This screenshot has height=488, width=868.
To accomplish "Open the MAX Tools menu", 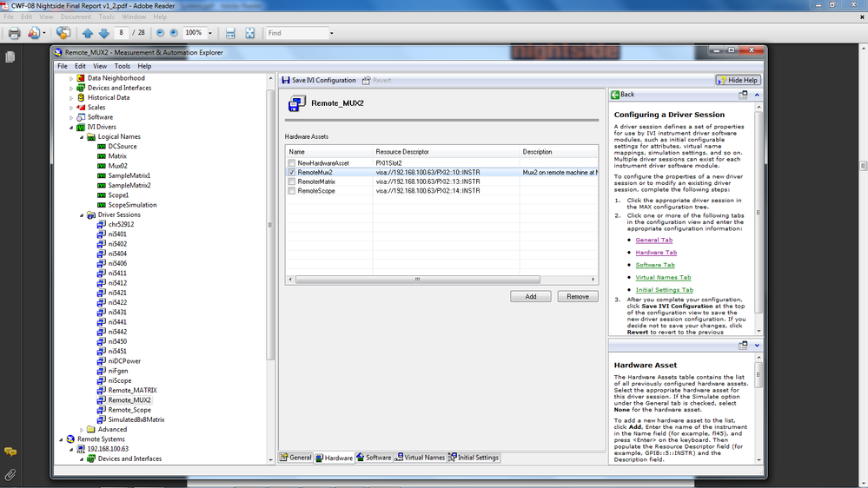I will [x=123, y=66].
